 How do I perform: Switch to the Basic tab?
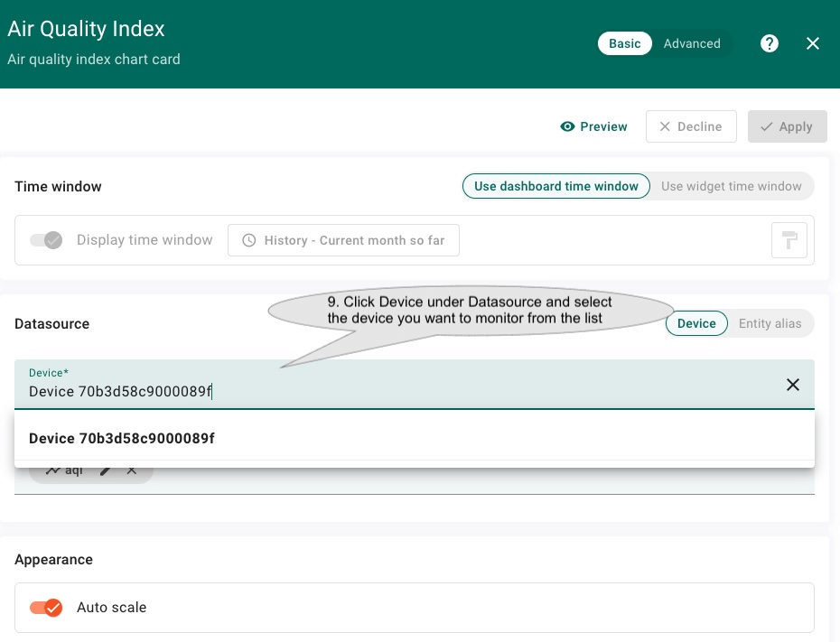(x=624, y=43)
